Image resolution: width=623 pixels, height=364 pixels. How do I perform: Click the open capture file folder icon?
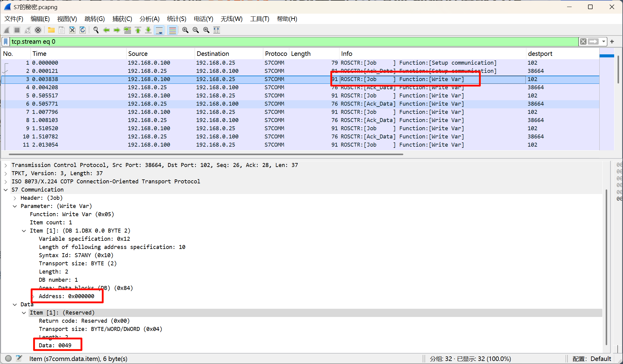pyautogui.click(x=51, y=30)
